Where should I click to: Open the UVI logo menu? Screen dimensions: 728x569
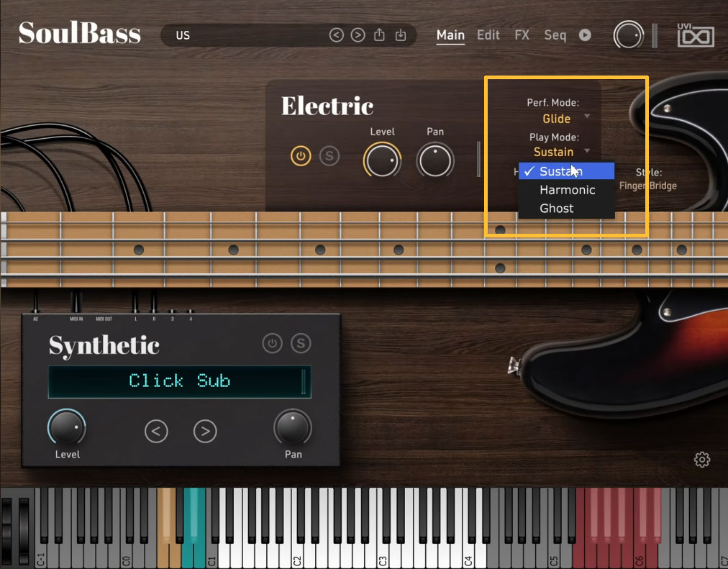pyautogui.click(x=696, y=35)
